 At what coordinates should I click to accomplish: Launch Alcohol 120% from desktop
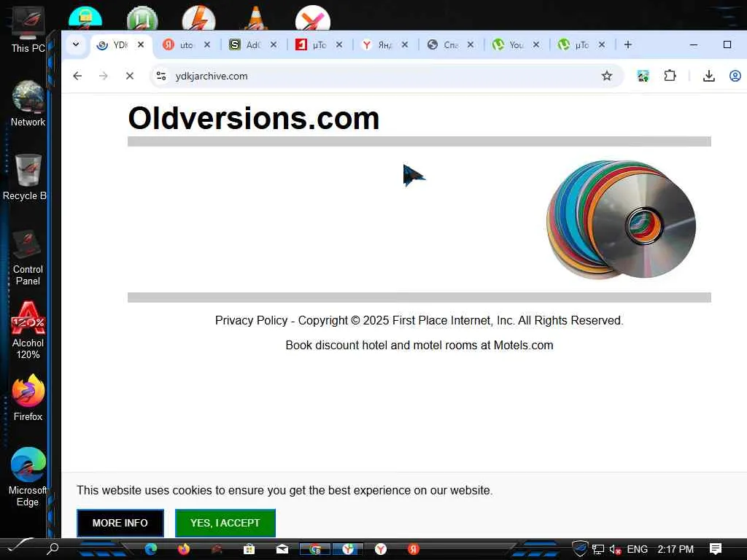pos(28,330)
